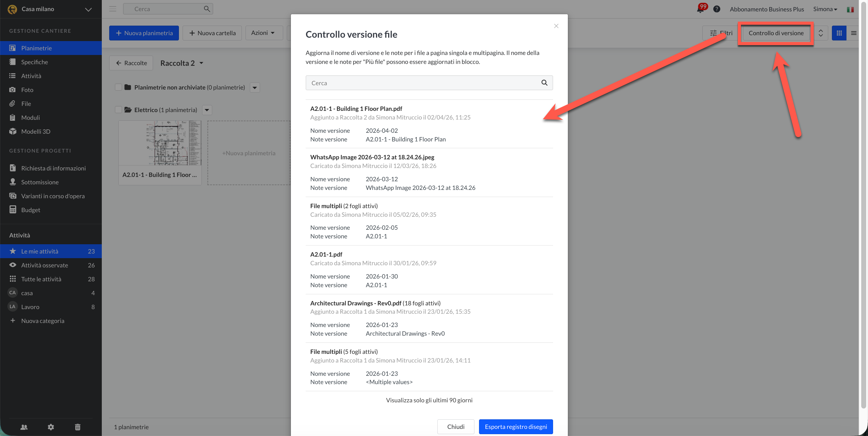Open Specifiche in the sidebar
The height and width of the screenshot is (436, 868).
[34, 62]
